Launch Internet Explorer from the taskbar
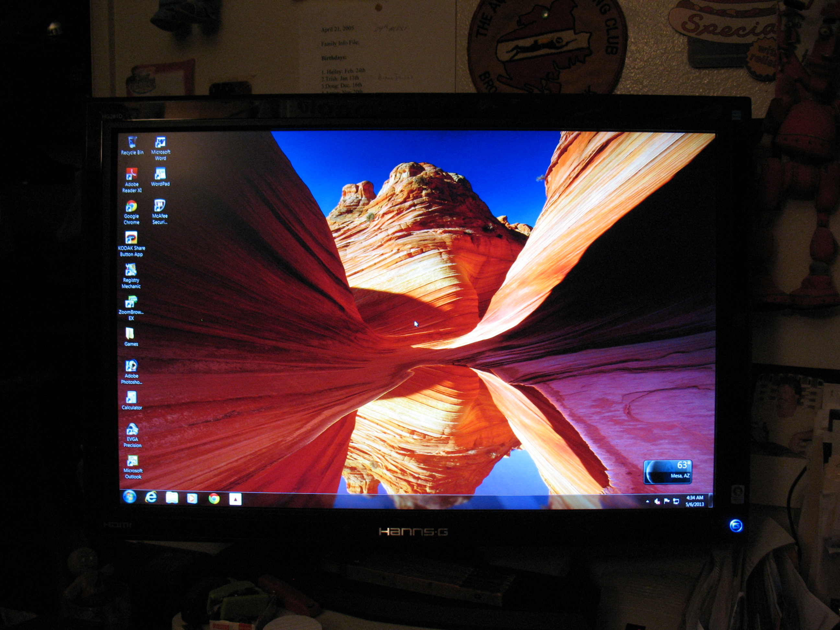 click(151, 497)
